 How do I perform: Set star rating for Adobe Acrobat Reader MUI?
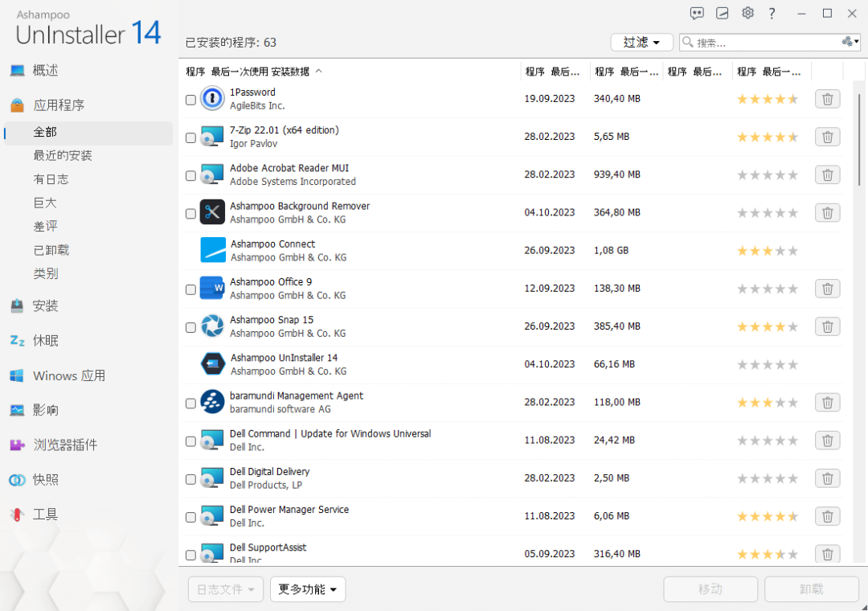coord(768,175)
